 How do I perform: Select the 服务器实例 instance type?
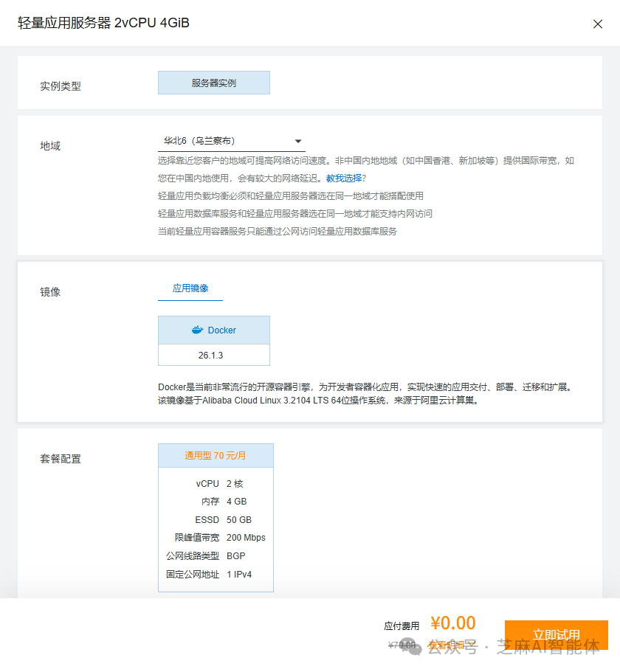(x=213, y=82)
